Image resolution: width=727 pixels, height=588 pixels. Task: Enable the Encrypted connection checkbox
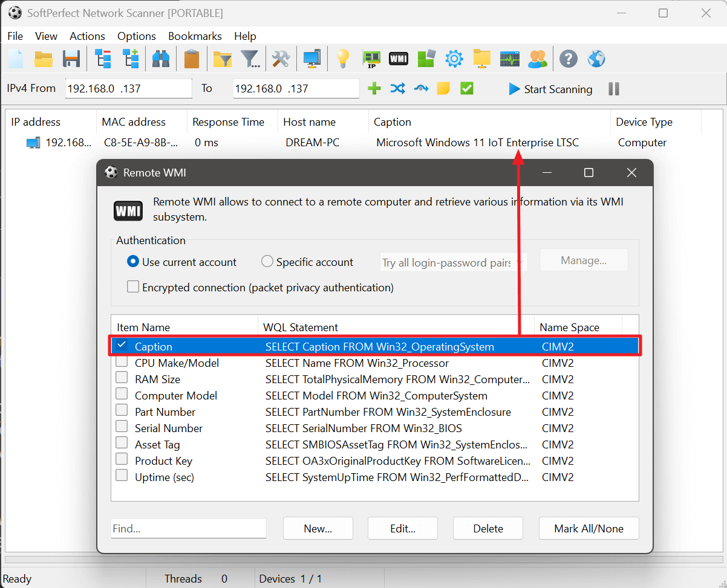(x=133, y=287)
